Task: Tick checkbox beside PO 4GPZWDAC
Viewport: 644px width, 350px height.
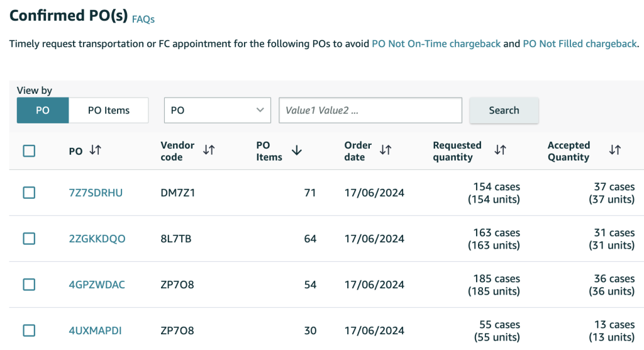Action: click(x=29, y=285)
